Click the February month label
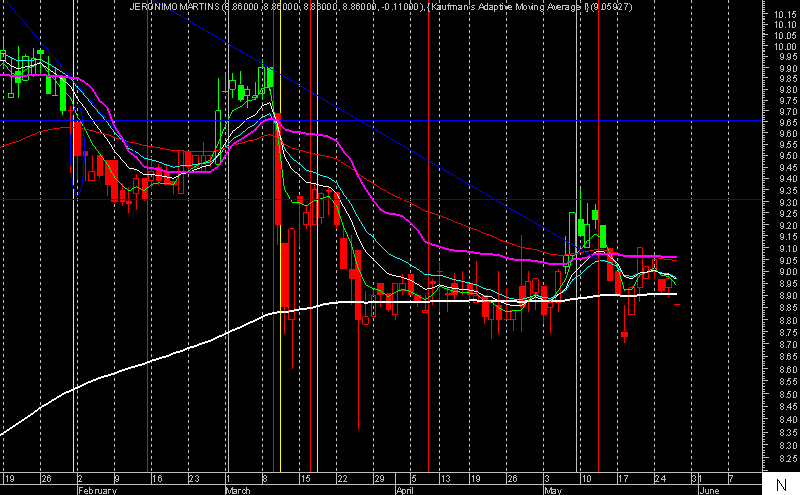 [97, 490]
